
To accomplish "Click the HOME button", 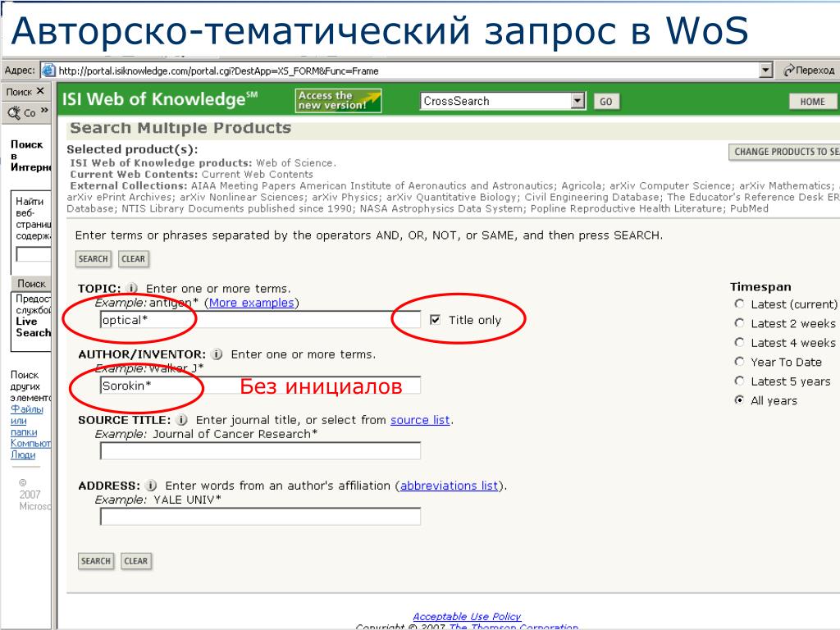I will pyautogui.click(x=812, y=101).
